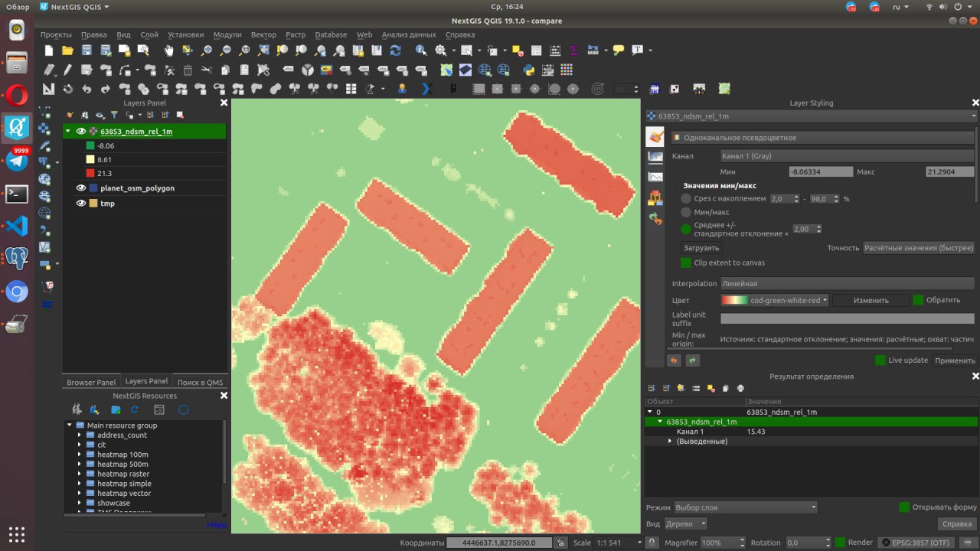Toggle the Live update checkbox
The height and width of the screenshot is (551, 980).
(x=880, y=360)
